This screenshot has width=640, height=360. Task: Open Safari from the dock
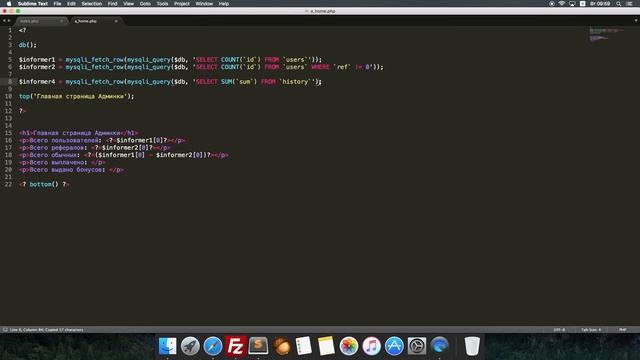pyautogui.click(x=213, y=346)
